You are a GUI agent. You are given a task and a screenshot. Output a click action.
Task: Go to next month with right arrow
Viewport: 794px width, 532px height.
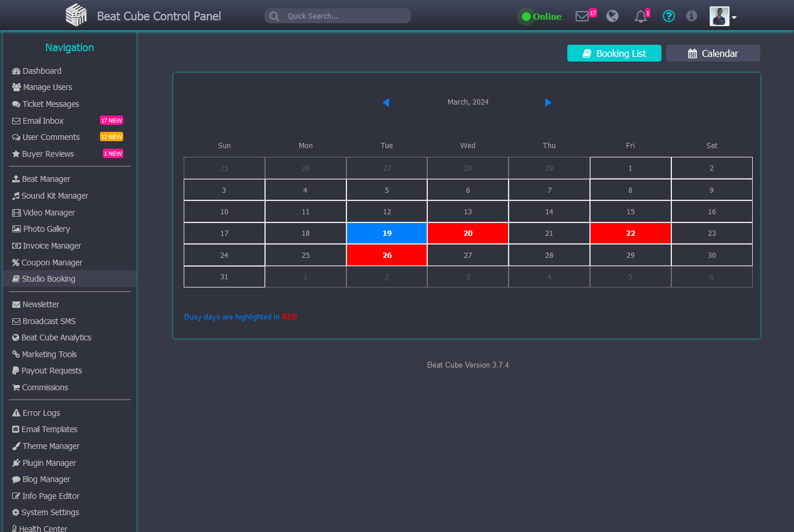point(548,102)
